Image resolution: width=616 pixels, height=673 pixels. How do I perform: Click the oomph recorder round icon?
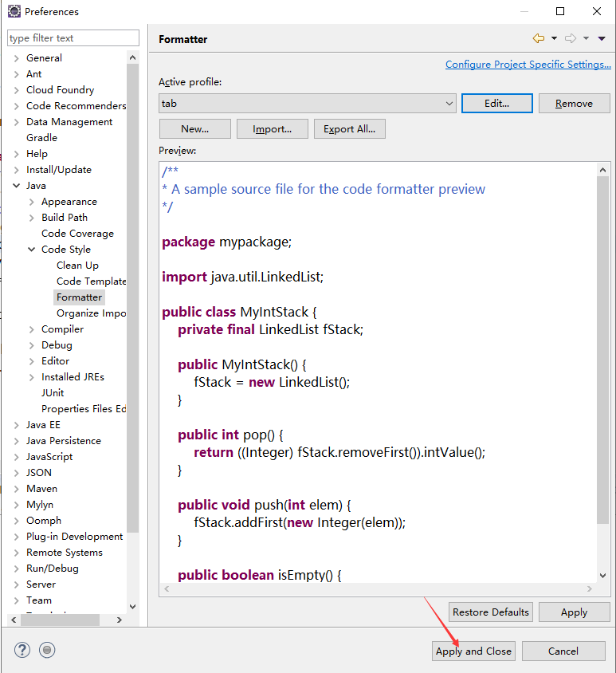(47, 650)
